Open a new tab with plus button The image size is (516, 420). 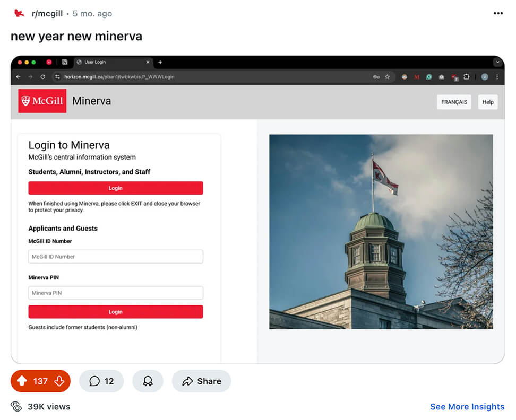point(160,62)
